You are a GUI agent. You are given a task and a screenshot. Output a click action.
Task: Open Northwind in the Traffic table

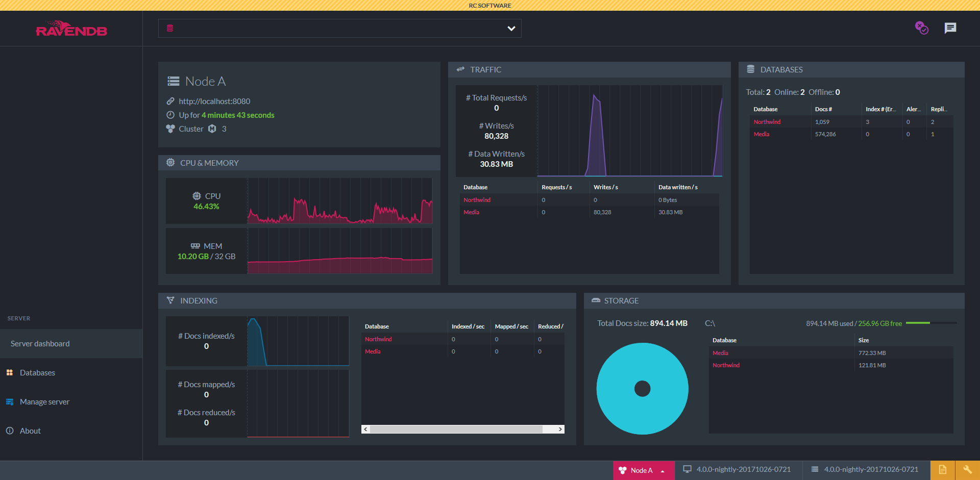point(477,200)
